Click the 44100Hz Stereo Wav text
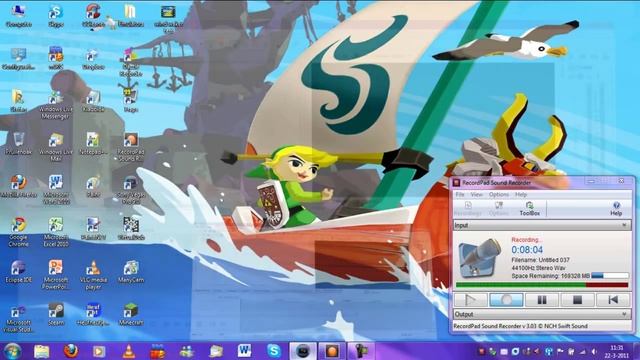The width and height of the screenshot is (640, 360). 538,268
